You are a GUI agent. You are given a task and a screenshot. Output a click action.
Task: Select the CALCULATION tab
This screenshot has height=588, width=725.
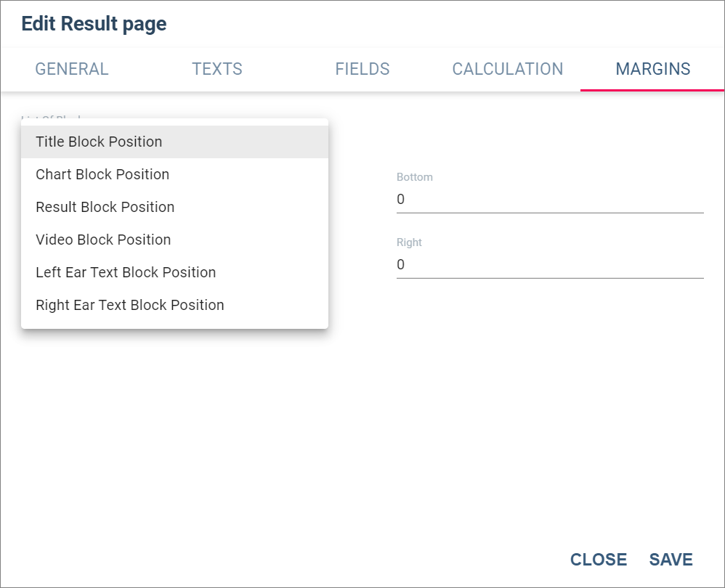coord(507,69)
